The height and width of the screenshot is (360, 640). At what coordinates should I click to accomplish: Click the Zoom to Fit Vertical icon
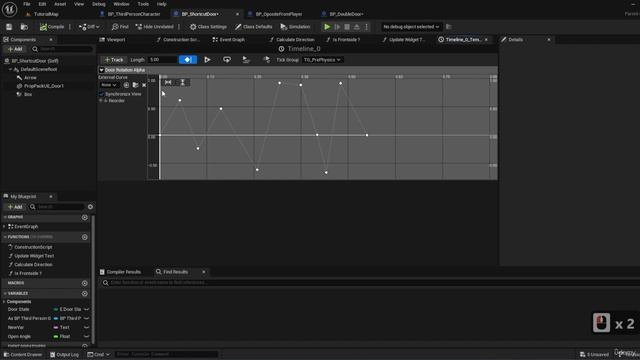point(182,82)
